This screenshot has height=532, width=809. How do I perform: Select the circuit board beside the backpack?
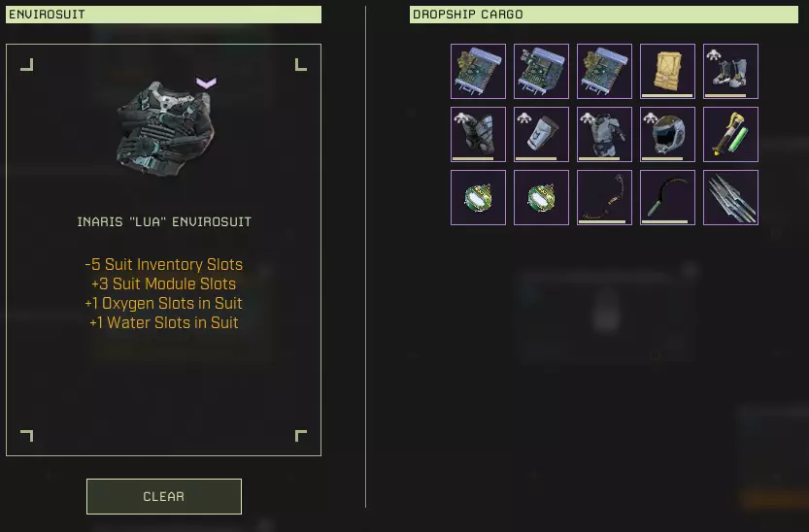[x=604, y=71]
